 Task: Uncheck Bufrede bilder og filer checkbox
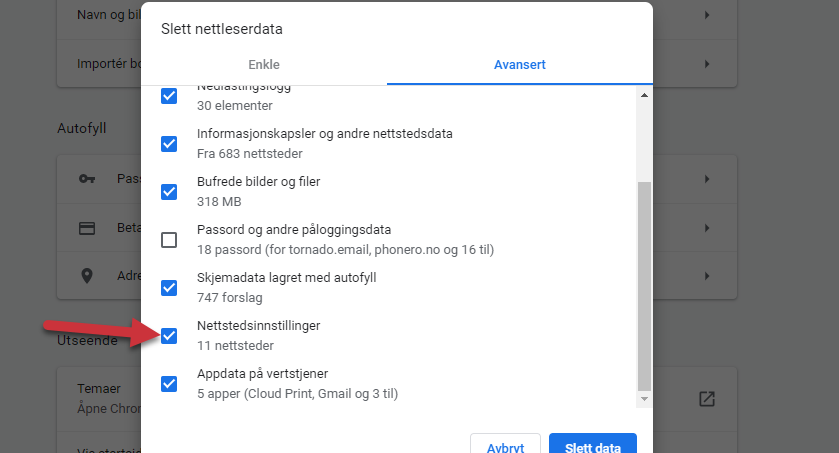pyautogui.click(x=169, y=191)
